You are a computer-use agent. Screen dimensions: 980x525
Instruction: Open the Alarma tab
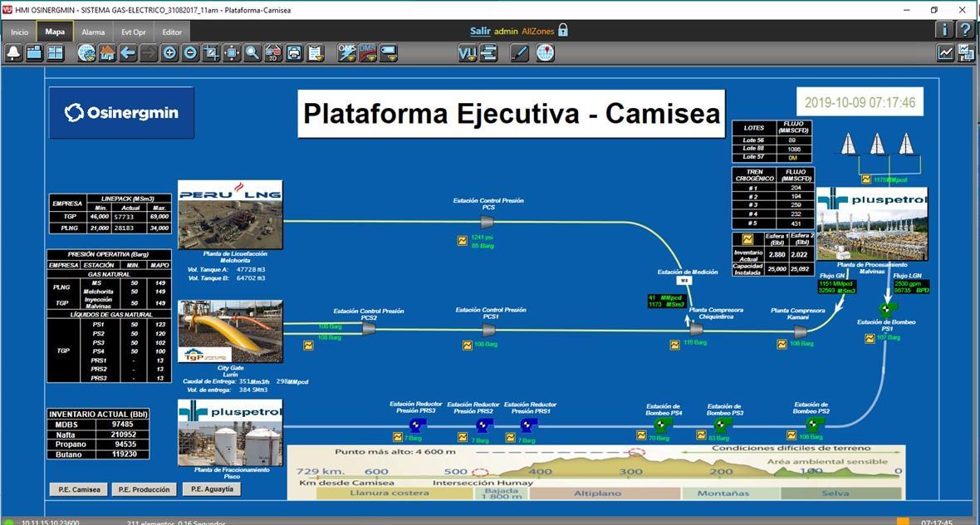click(x=93, y=32)
